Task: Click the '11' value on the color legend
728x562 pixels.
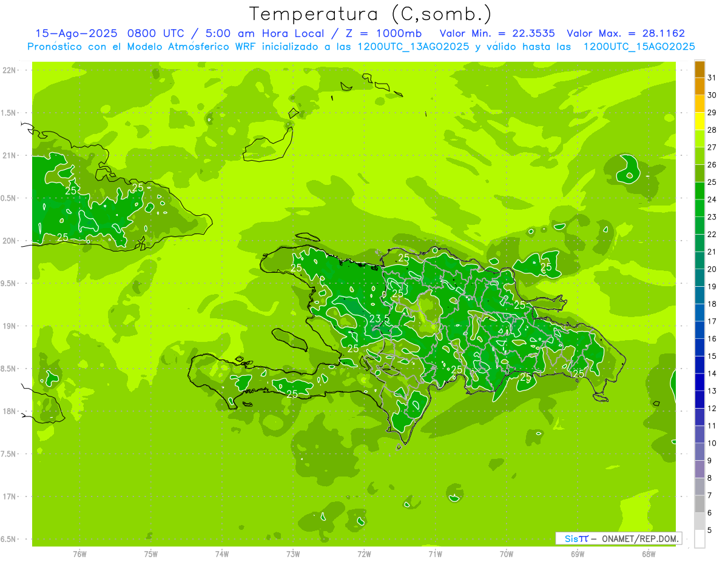Action: point(712,426)
